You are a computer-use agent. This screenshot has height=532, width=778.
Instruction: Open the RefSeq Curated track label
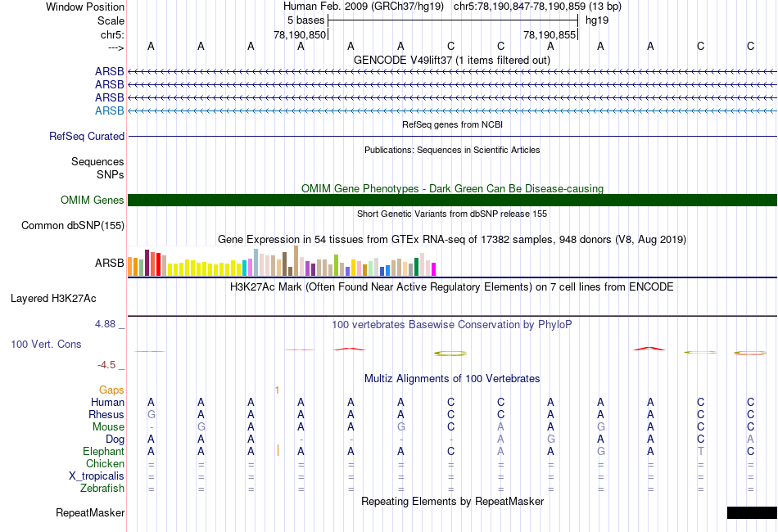tap(87, 137)
